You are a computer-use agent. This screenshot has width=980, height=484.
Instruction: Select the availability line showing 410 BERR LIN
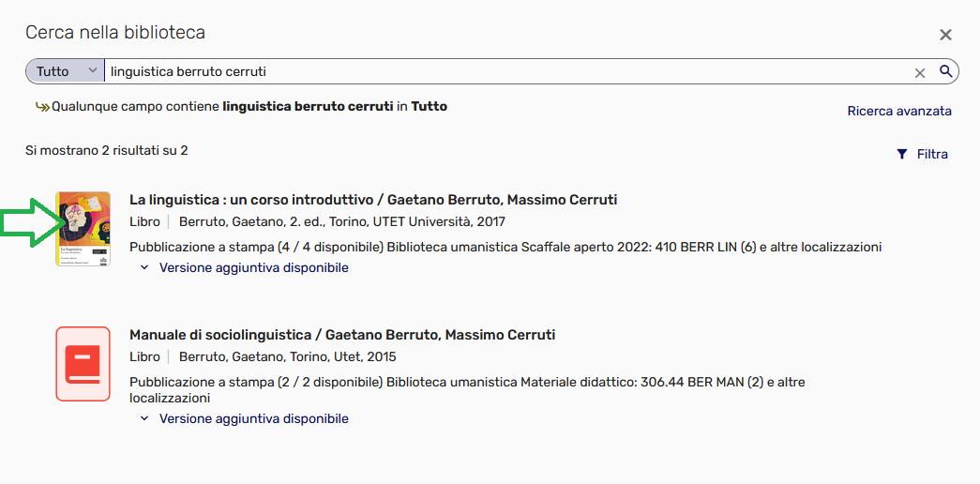pyautogui.click(x=505, y=248)
